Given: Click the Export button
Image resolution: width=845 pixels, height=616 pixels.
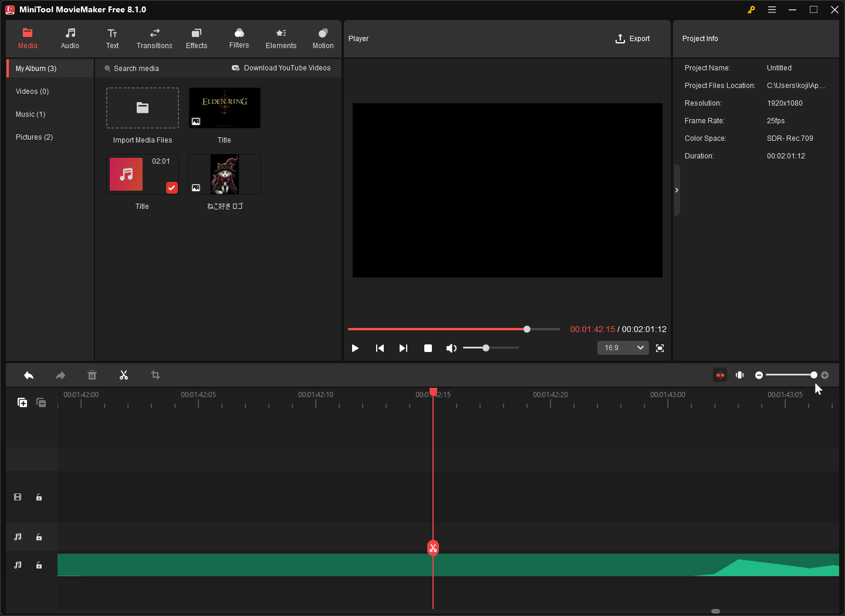Looking at the screenshot, I should [633, 39].
